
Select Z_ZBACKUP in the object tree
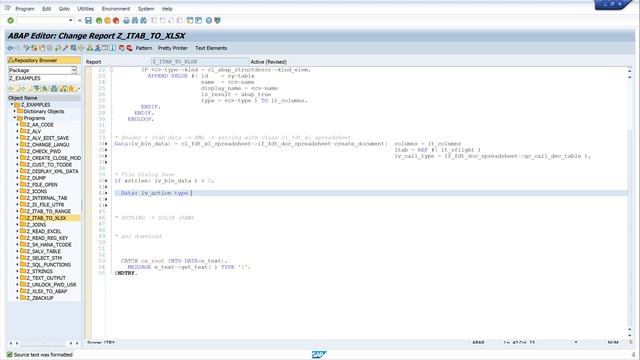pos(40,298)
